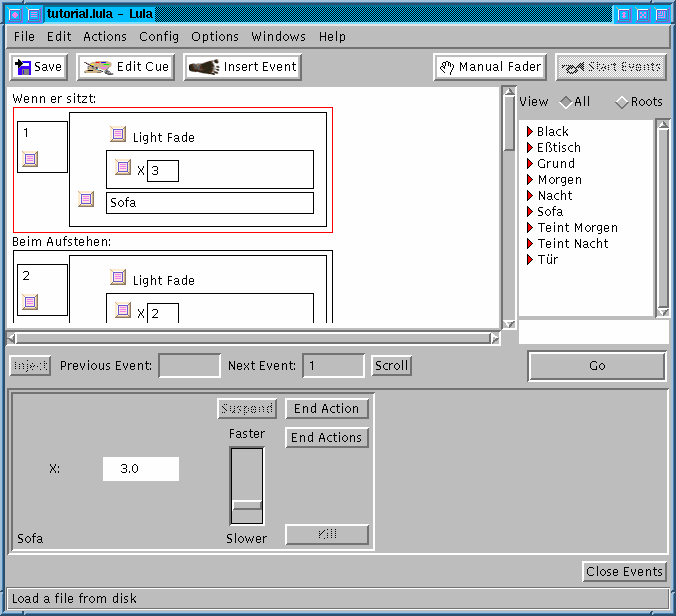Screen dimensions: 676x616
Task: Expand the Black cue tree item
Action: pyautogui.click(x=530, y=132)
